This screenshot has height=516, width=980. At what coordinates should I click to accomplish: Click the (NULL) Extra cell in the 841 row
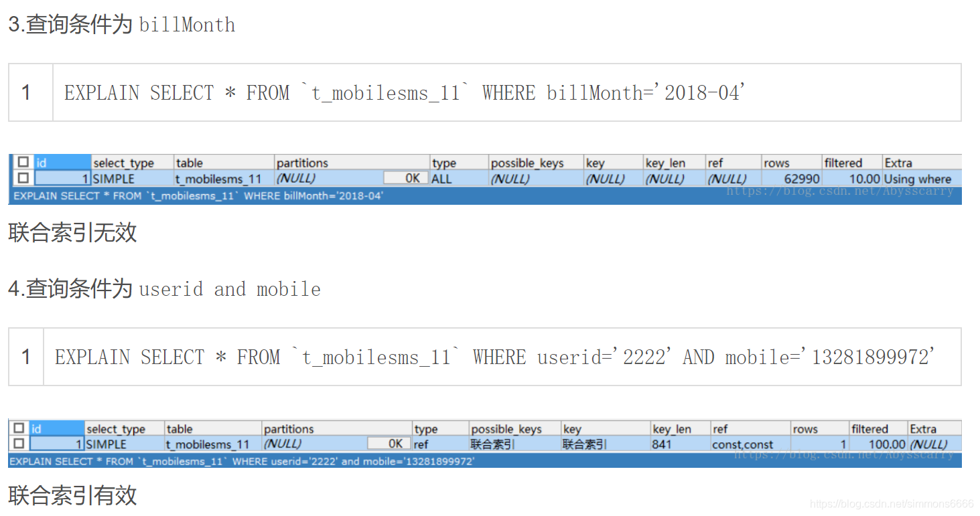tap(934, 444)
